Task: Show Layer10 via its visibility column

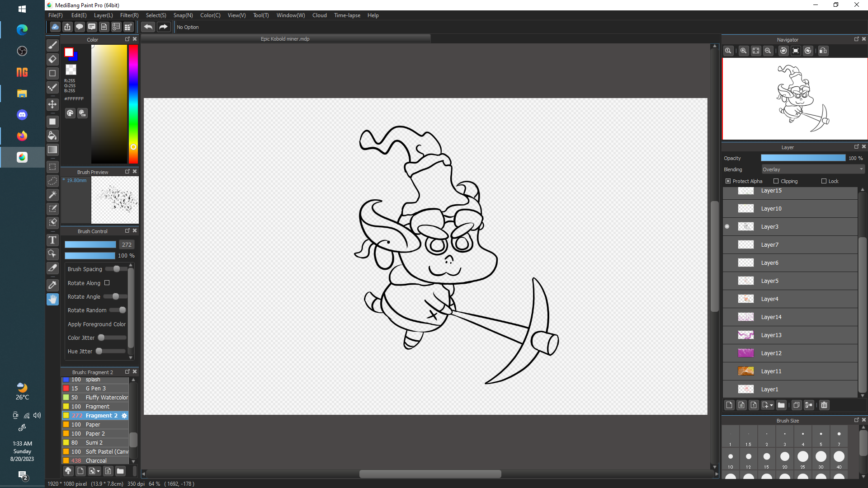Action: 727,209
